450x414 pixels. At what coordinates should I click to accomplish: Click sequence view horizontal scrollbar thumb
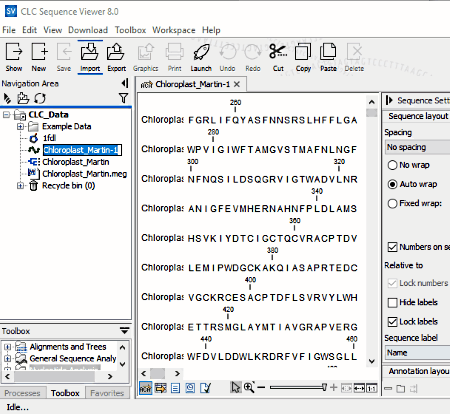(157, 373)
